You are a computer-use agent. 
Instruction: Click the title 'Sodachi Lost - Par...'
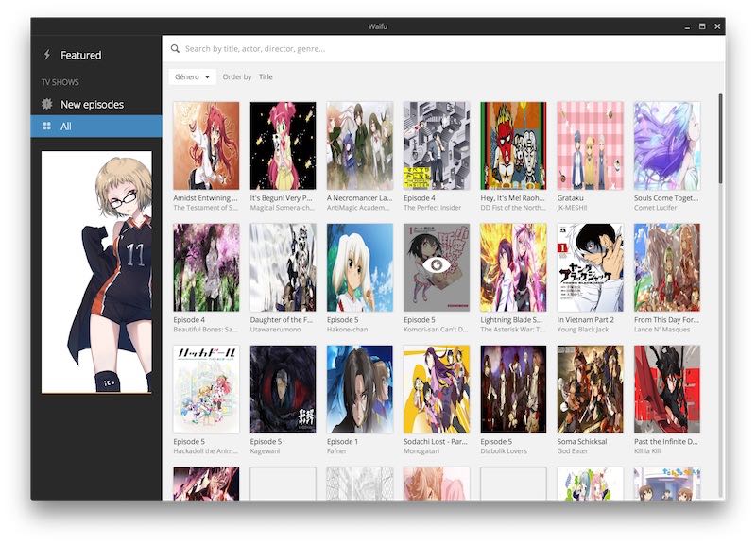[436, 441]
